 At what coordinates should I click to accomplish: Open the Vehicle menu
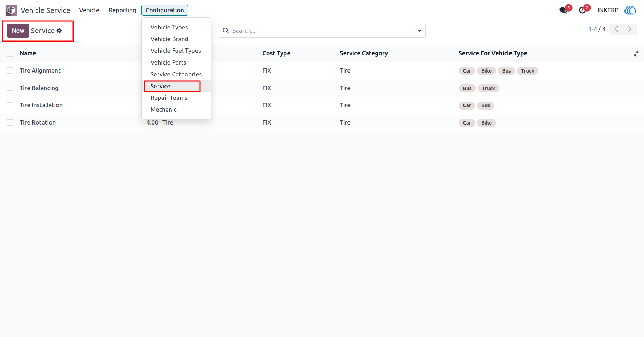point(89,10)
